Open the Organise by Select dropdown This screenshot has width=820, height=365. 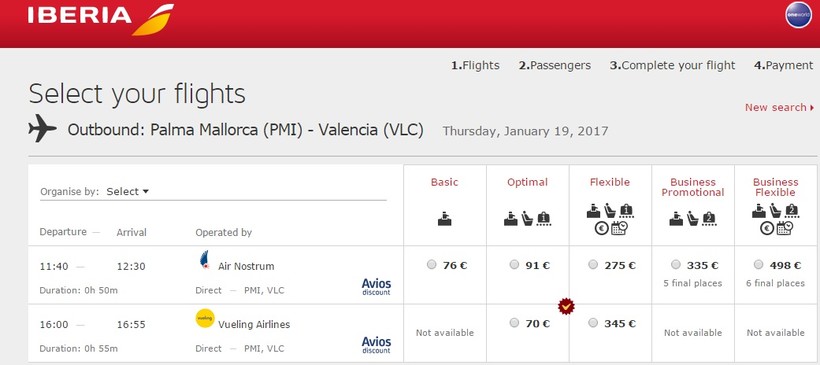pos(128,191)
